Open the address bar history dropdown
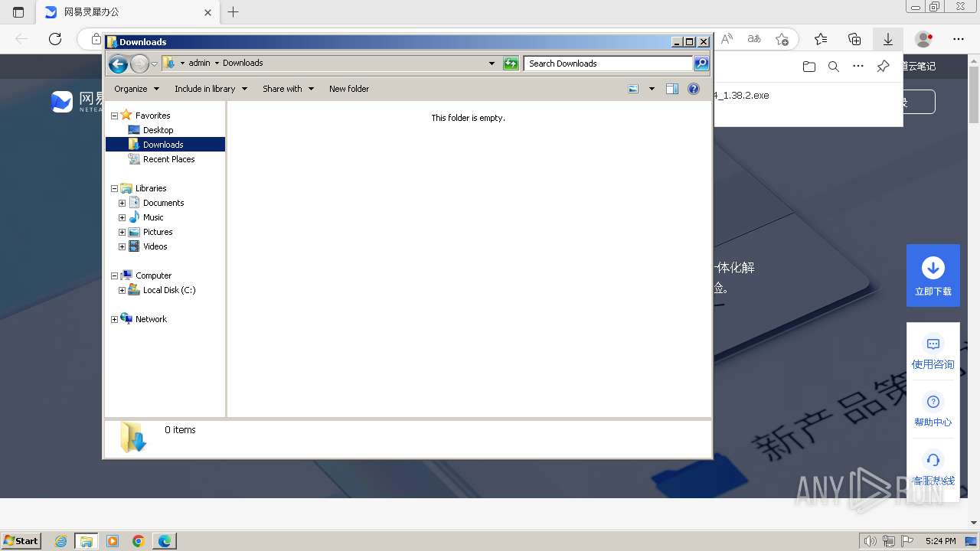This screenshot has height=551, width=980. [x=492, y=64]
